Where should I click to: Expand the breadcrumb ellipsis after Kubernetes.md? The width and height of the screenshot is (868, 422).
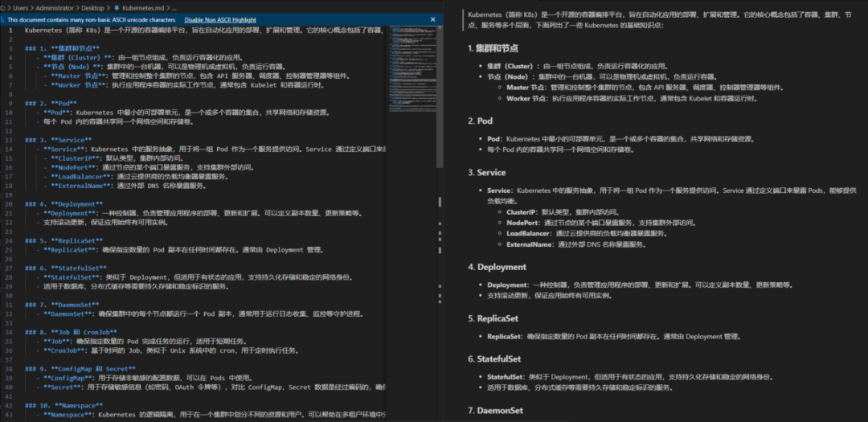pyautogui.click(x=174, y=8)
